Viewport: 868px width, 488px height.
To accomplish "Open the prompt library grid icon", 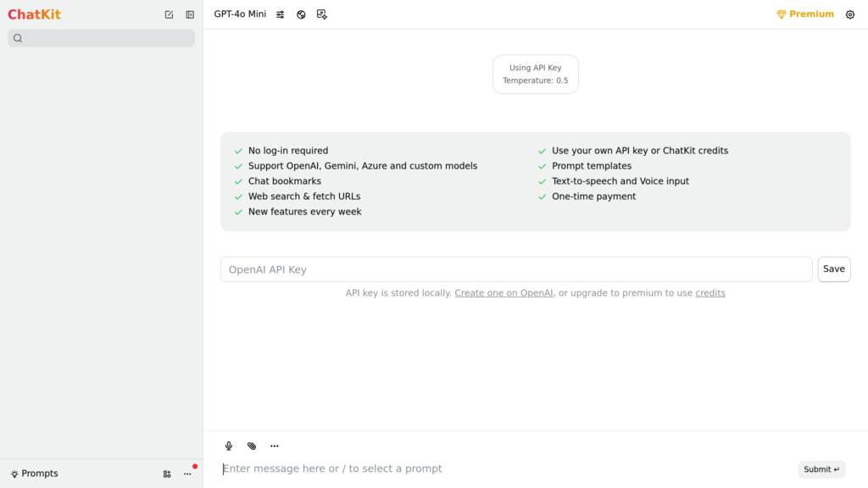I will pos(167,474).
